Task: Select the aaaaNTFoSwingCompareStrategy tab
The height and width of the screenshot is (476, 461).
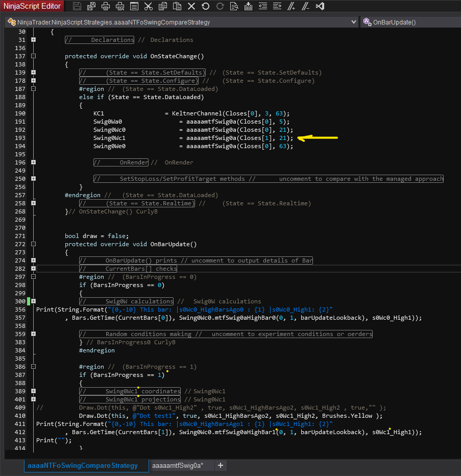Action: [83, 465]
